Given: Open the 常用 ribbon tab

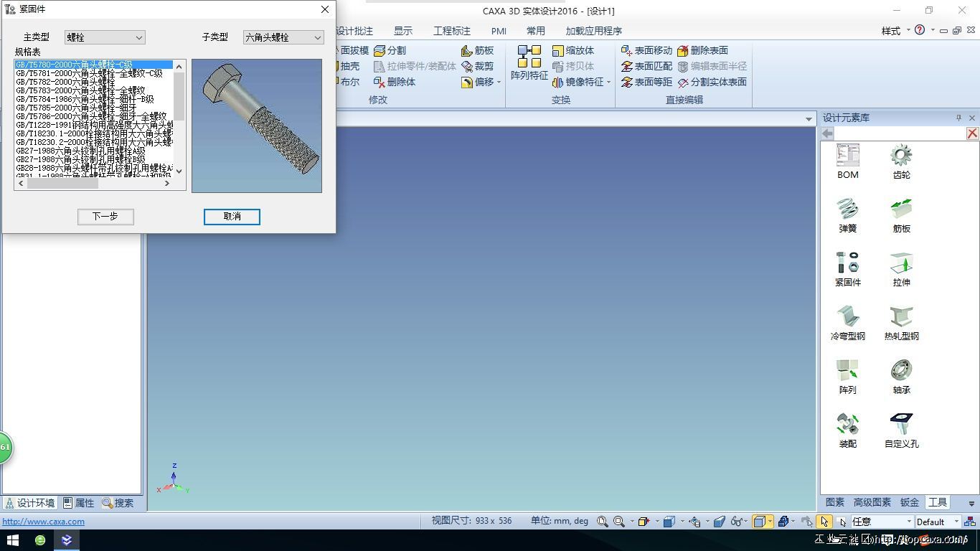Looking at the screenshot, I should (x=536, y=31).
